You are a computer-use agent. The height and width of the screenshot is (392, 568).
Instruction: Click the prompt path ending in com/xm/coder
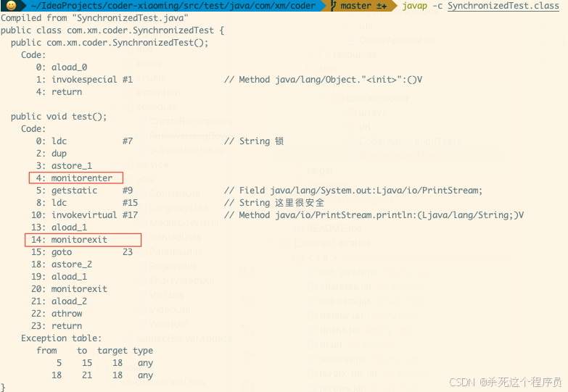pos(173,5)
